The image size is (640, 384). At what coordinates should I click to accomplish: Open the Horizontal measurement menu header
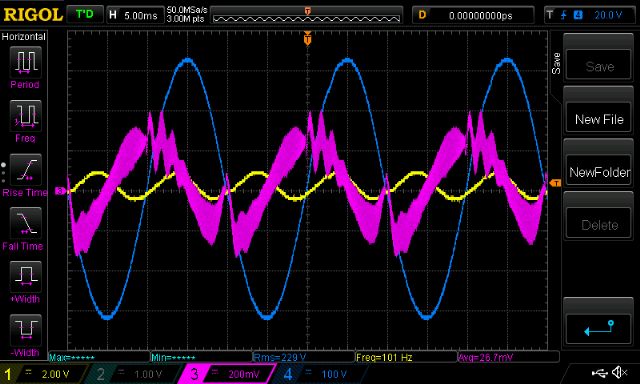(24, 37)
